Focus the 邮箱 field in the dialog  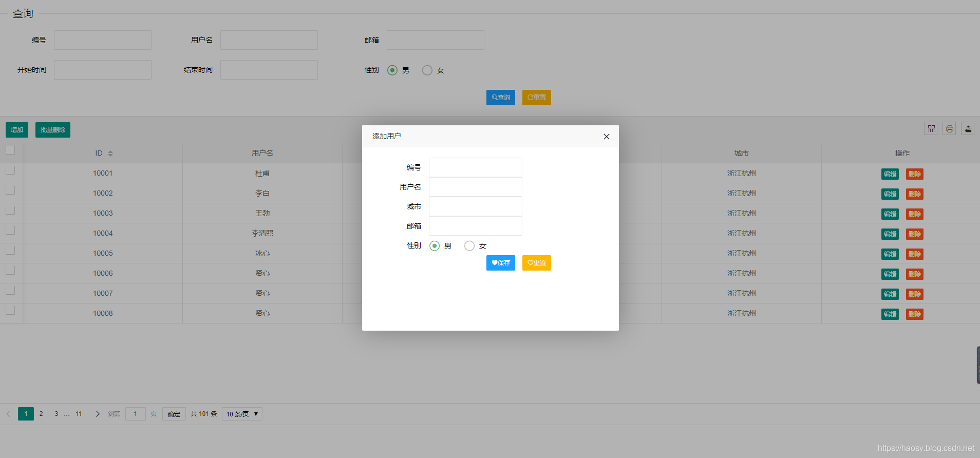point(476,226)
